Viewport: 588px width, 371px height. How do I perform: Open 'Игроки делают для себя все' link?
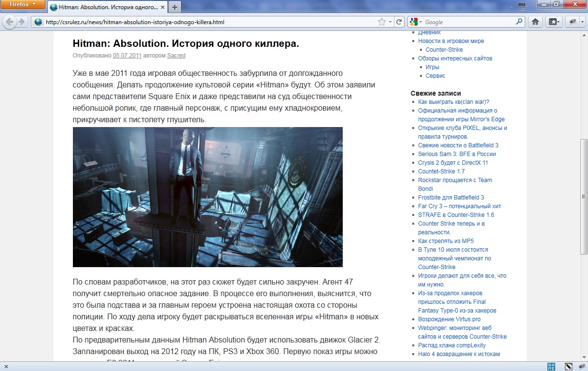point(462,280)
